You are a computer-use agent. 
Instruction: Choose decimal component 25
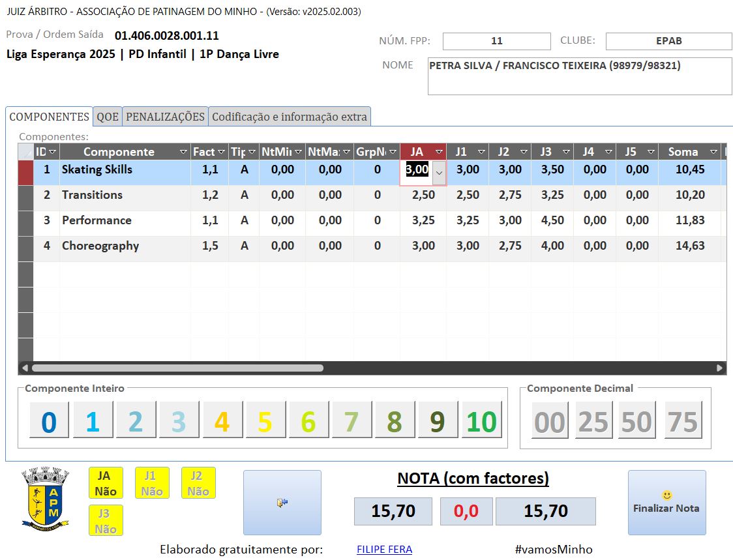tap(593, 421)
